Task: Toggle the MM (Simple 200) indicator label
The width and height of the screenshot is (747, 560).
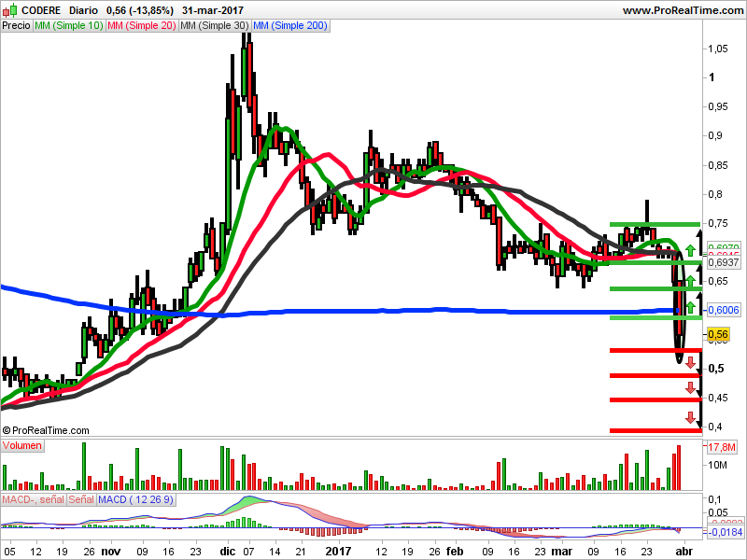Action: 291,26
